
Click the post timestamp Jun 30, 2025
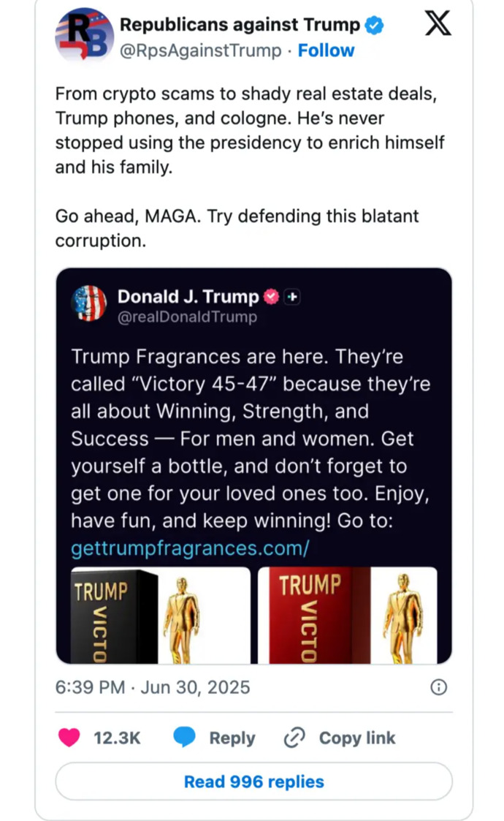tap(152, 687)
